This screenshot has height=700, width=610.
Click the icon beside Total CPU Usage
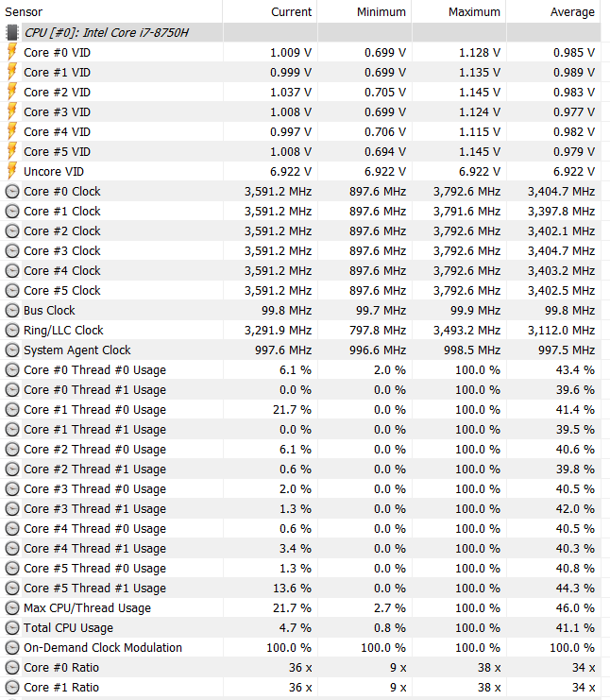pos(12,627)
